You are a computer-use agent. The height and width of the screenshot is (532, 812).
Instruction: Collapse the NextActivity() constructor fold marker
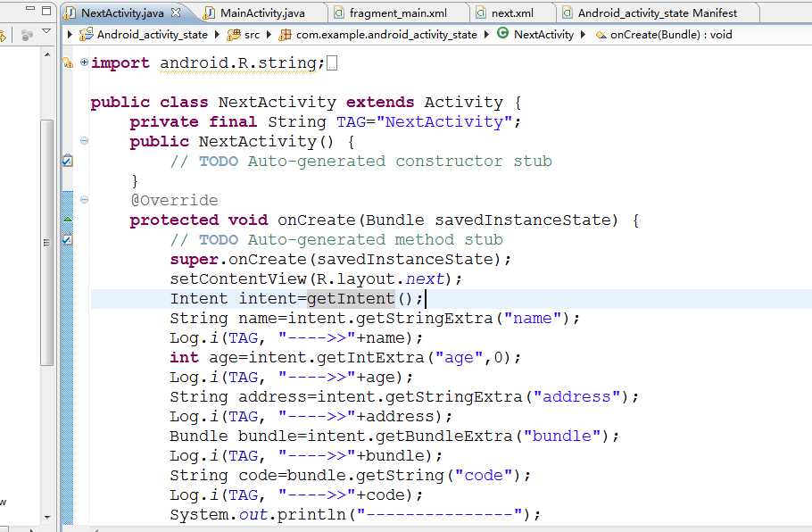coord(84,140)
